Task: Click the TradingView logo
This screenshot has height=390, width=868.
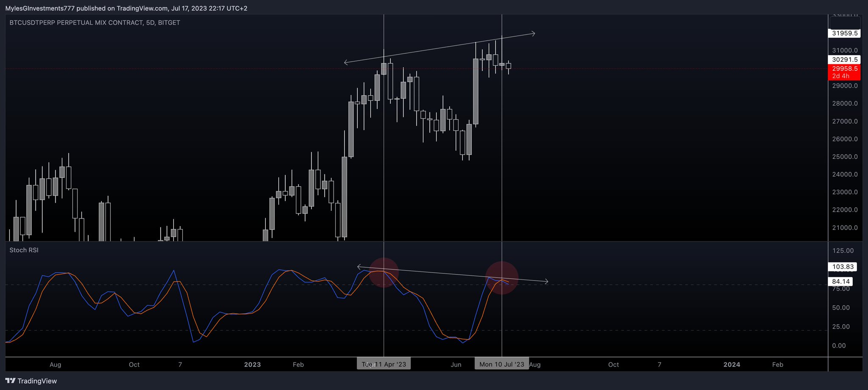Action: click(31, 381)
